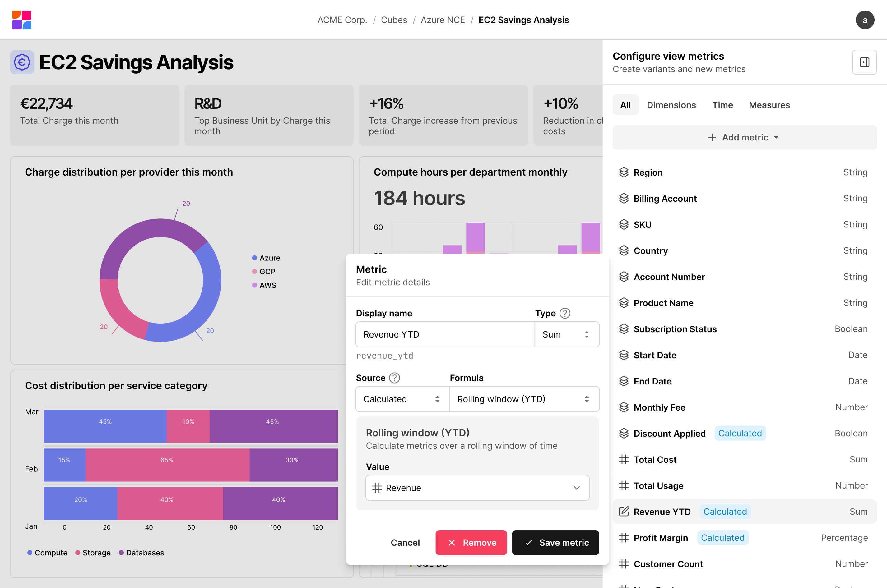This screenshot has width=887, height=588.
Task: Toggle the Databases series in the chart legend
Action: pos(142,553)
